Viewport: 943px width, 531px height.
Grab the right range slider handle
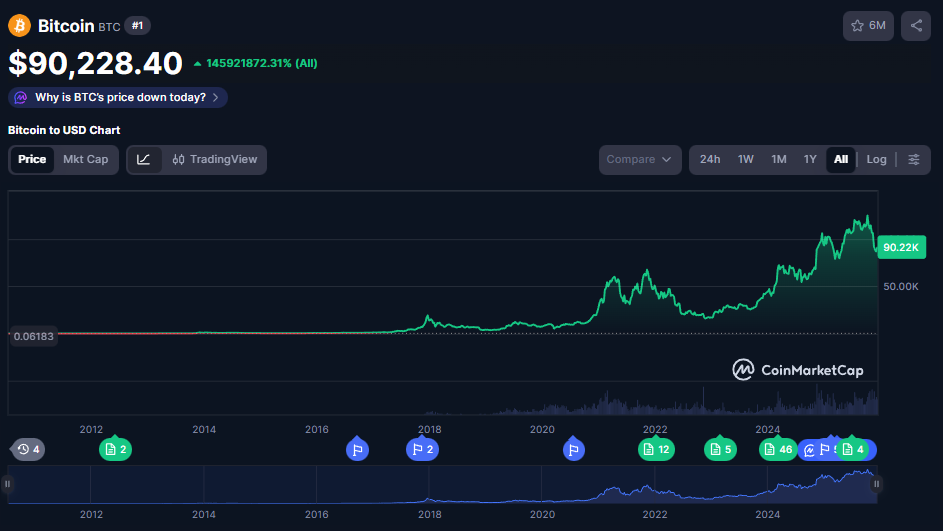tap(876, 484)
